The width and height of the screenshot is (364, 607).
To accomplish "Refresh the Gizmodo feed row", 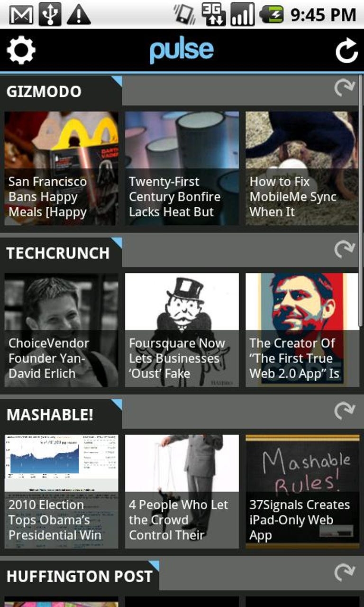I will [345, 88].
